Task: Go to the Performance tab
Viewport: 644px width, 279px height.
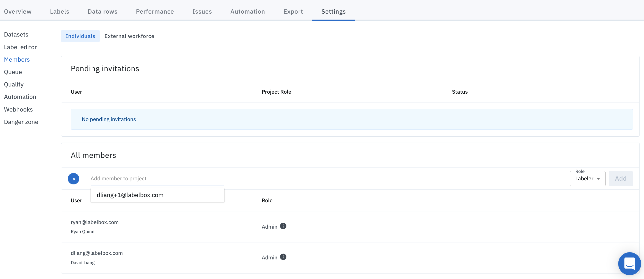Action: tap(155, 11)
